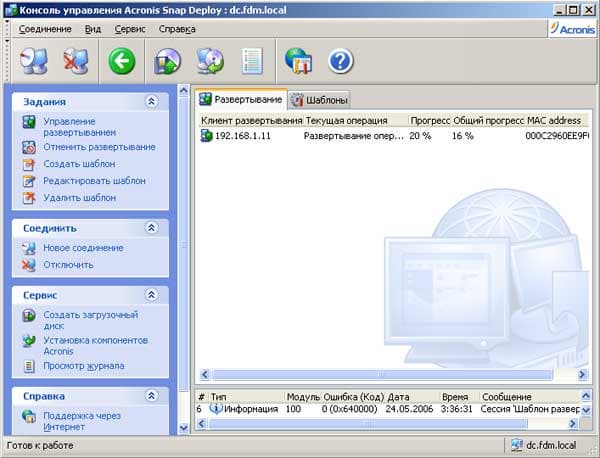600x458 pixels.
Task: Click the status bar dc.fdm.local computer icon
Action: click(517, 445)
